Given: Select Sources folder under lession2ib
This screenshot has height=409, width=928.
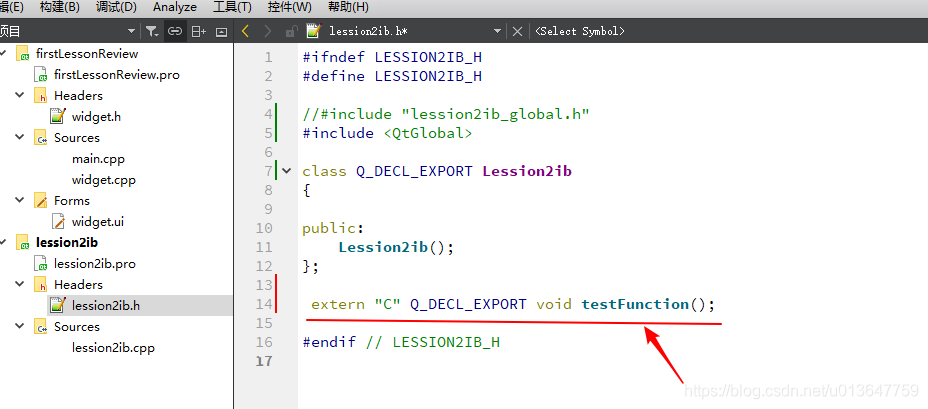Looking at the screenshot, I should click(x=77, y=327).
